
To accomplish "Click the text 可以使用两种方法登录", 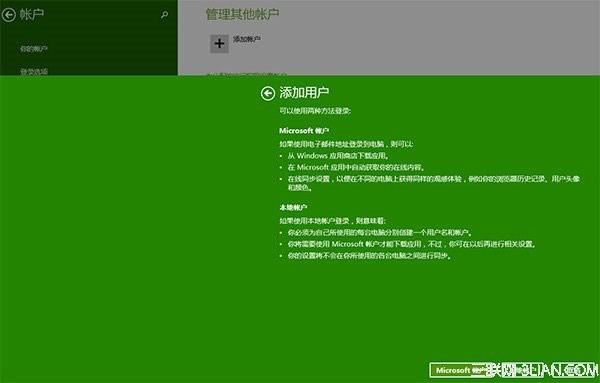I will [315, 111].
